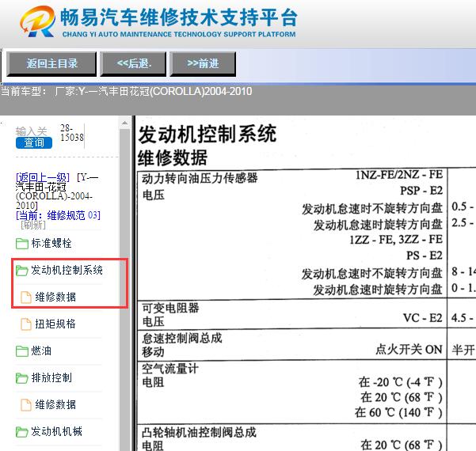Go back with the <<后退 button
Image resolution: width=476 pixels, height=451 pixels.
(x=133, y=63)
